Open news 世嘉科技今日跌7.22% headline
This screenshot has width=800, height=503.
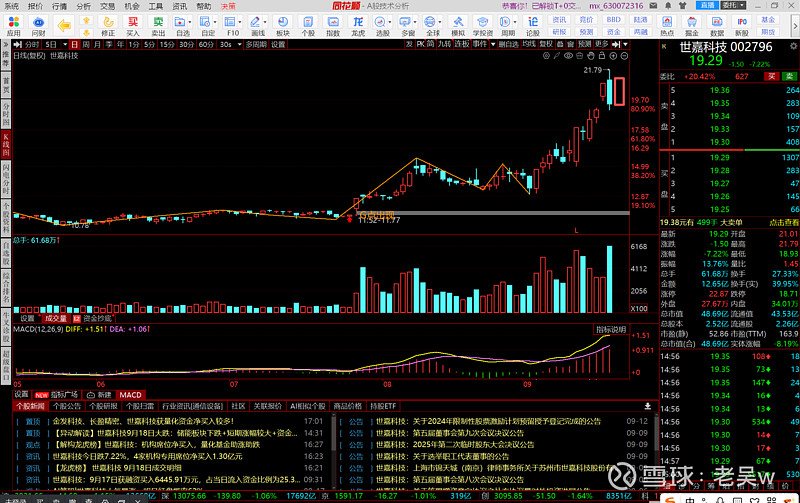tap(147, 456)
